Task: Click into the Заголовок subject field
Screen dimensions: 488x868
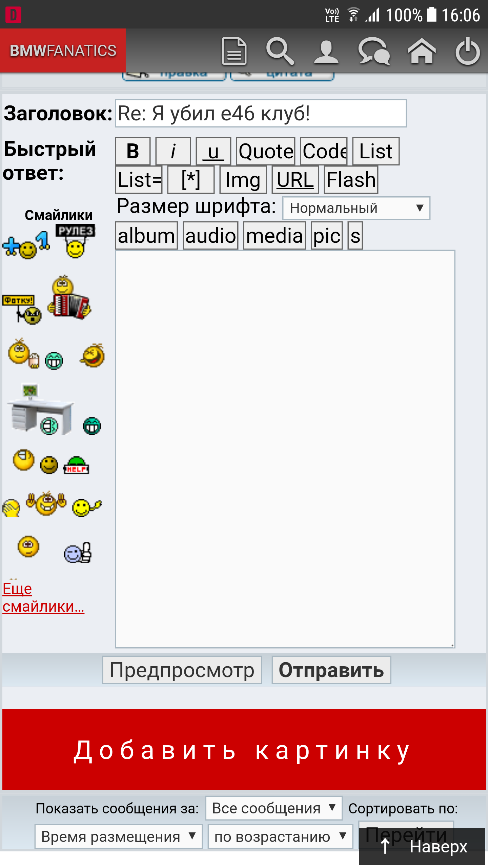Action: point(261,113)
